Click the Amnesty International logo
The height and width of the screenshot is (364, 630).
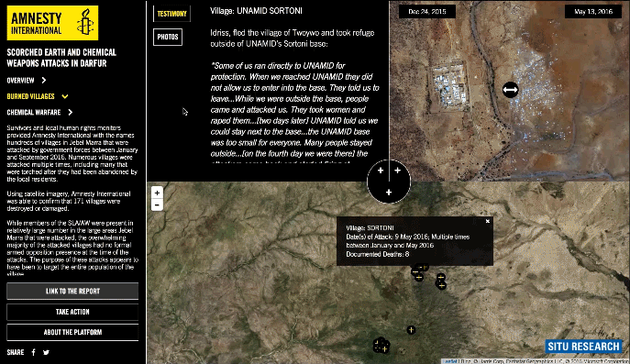(x=52, y=23)
